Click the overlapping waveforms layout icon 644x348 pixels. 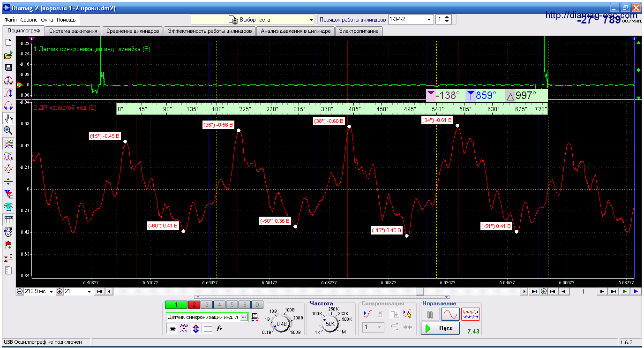click(x=8, y=156)
